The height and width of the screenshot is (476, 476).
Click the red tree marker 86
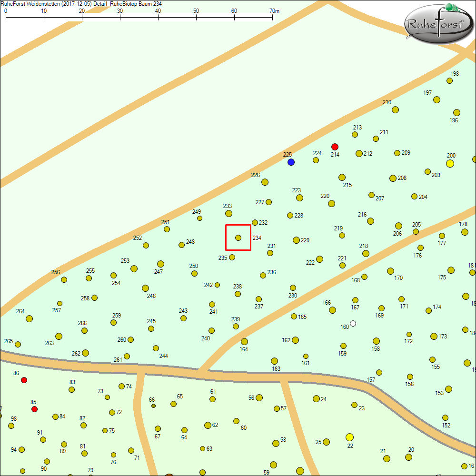pos(24,380)
